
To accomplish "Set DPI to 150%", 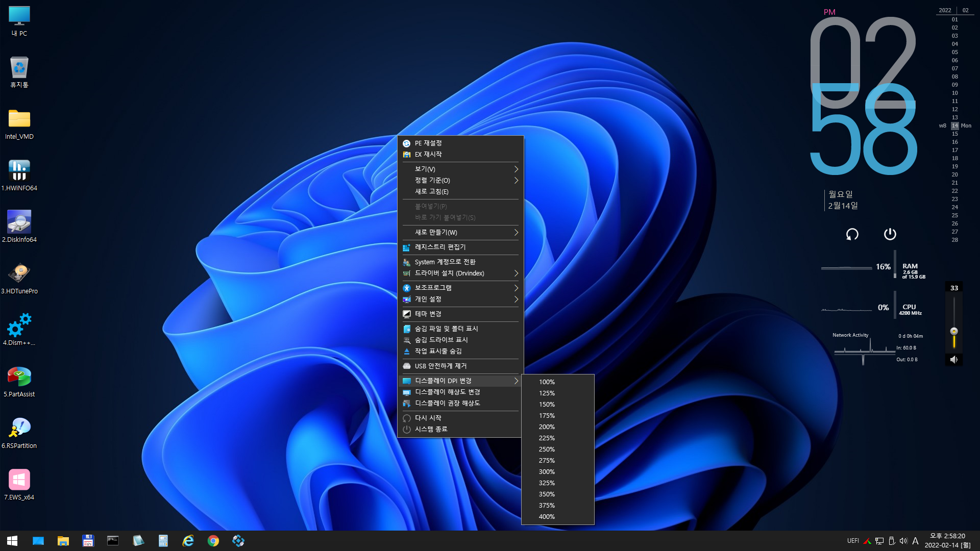I will (x=557, y=404).
